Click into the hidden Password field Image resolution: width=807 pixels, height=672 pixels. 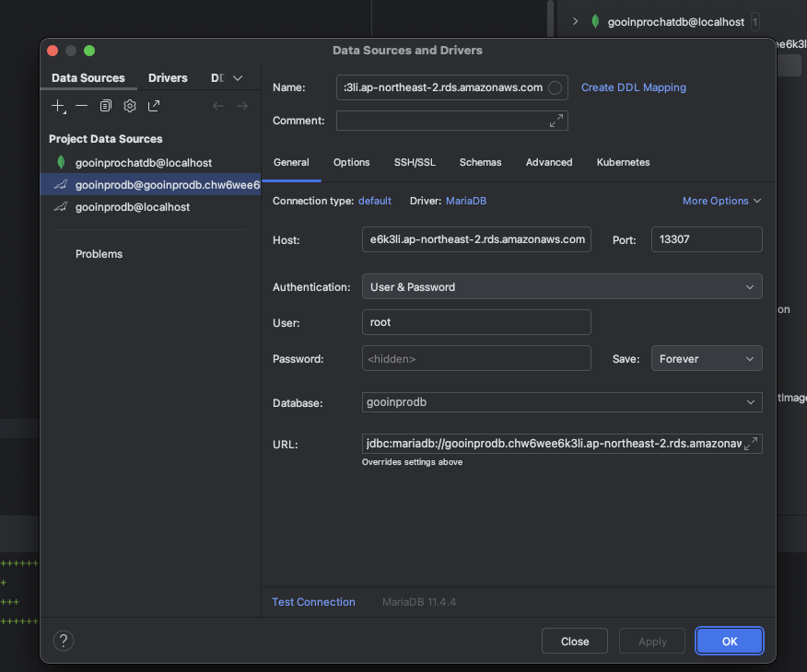click(x=476, y=358)
